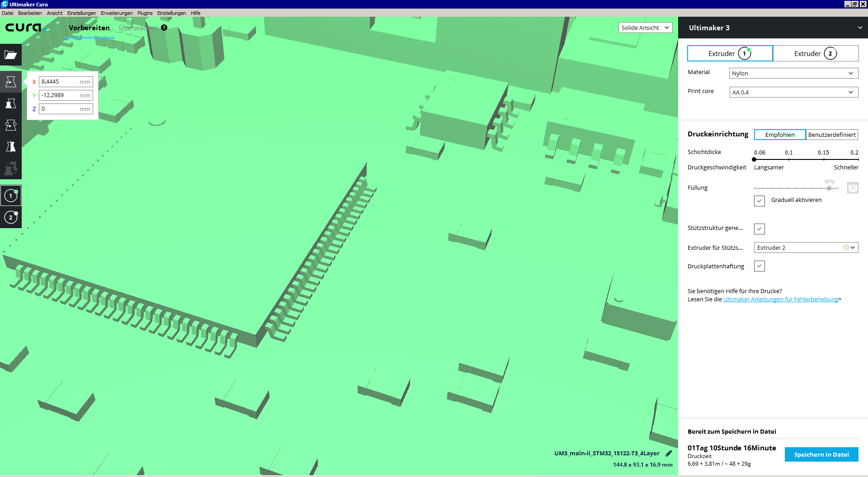The height and width of the screenshot is (477, 868).
Task: Open Extruder für Stützstruktur dropdown
Action: 806,248
